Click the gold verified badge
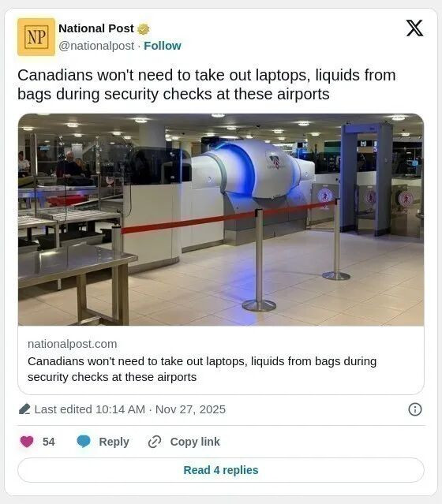Screen dimensions: 442x504 coord(144,29)
